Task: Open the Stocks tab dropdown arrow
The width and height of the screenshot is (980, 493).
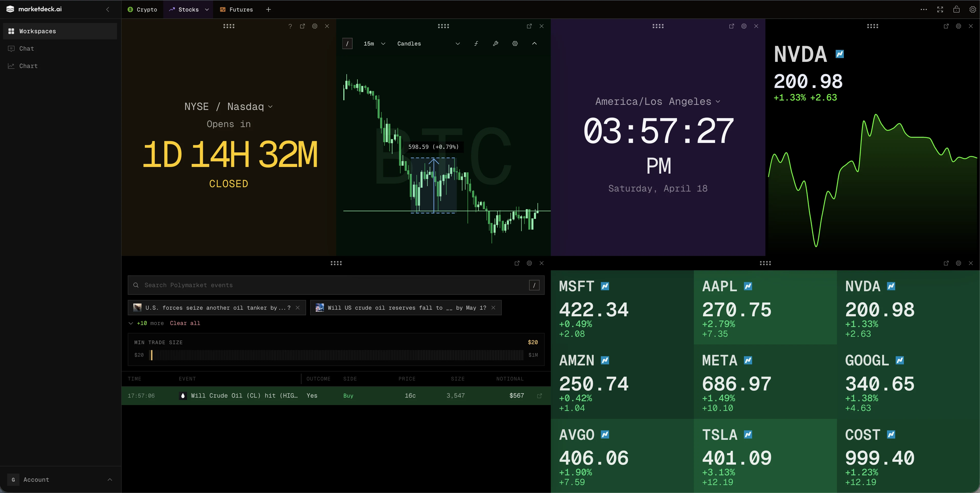Action: click(207, 9)
